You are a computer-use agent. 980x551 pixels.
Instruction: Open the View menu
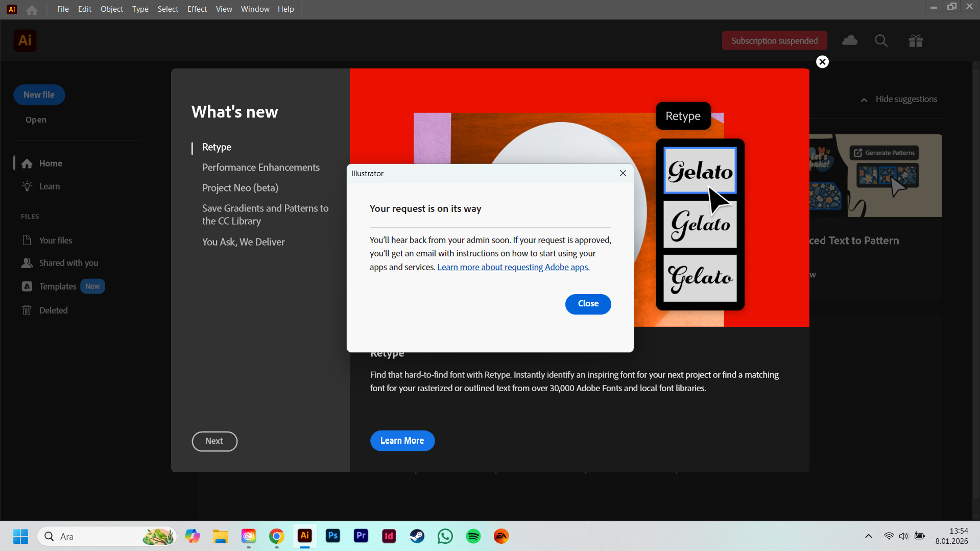tap(224, 9)
